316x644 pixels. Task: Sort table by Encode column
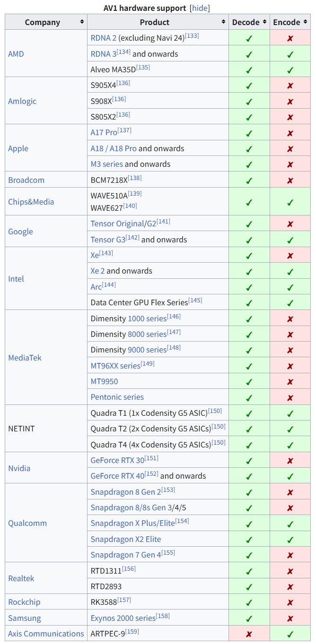(x=305, y=22)
